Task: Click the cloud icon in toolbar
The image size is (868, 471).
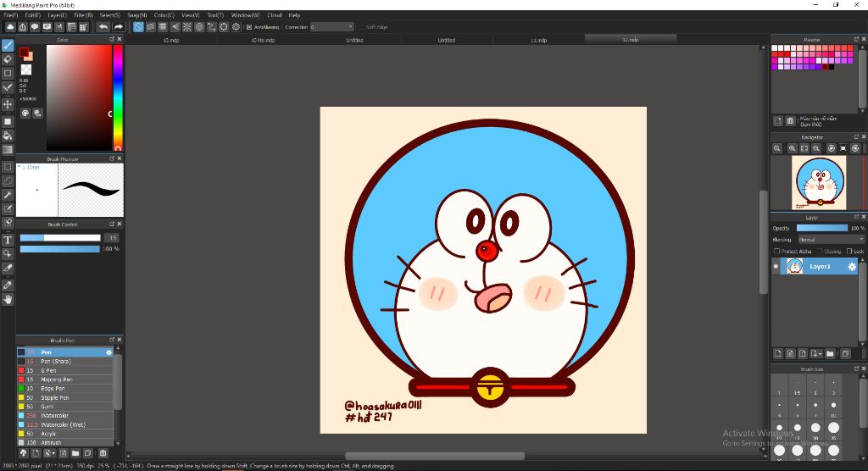Action: 10,26
